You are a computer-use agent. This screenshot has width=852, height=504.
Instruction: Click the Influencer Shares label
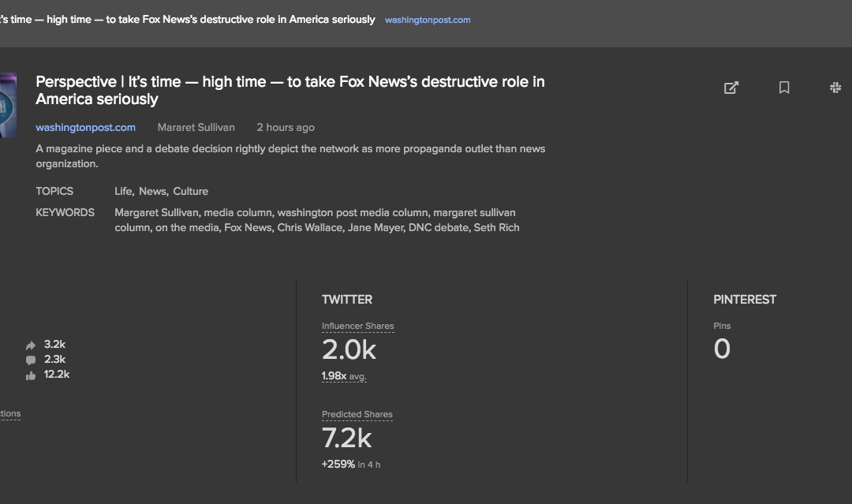pos(357,327)
